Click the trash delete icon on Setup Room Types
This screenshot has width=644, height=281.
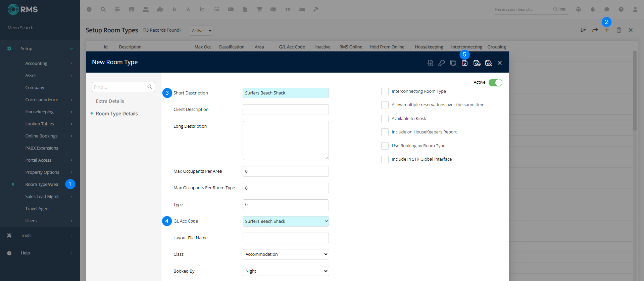(x=619, y=30)
